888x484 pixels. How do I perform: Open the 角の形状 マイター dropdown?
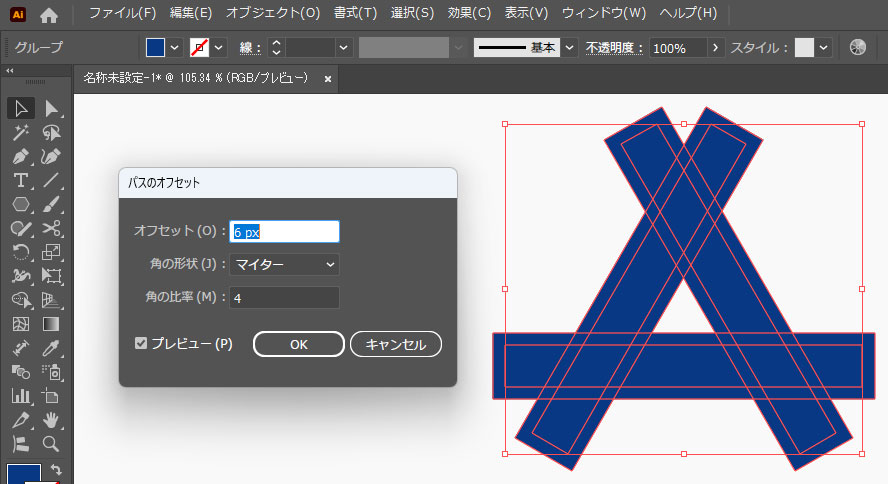click(285, 264)
